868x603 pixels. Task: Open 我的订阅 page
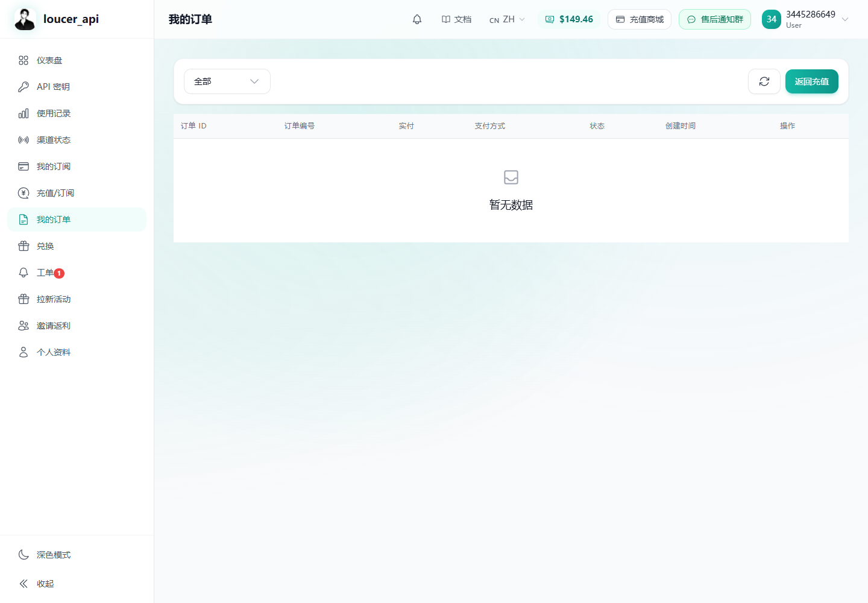tap(77, 166)
